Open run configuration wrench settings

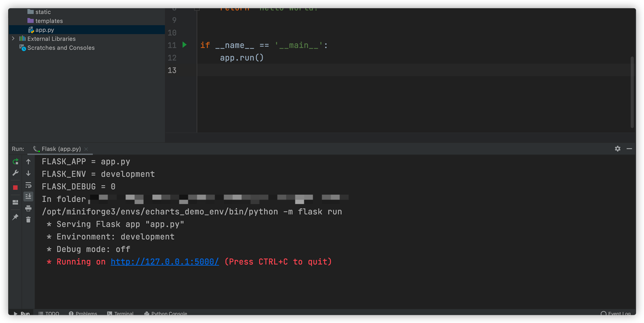click(x=15, y=173)
